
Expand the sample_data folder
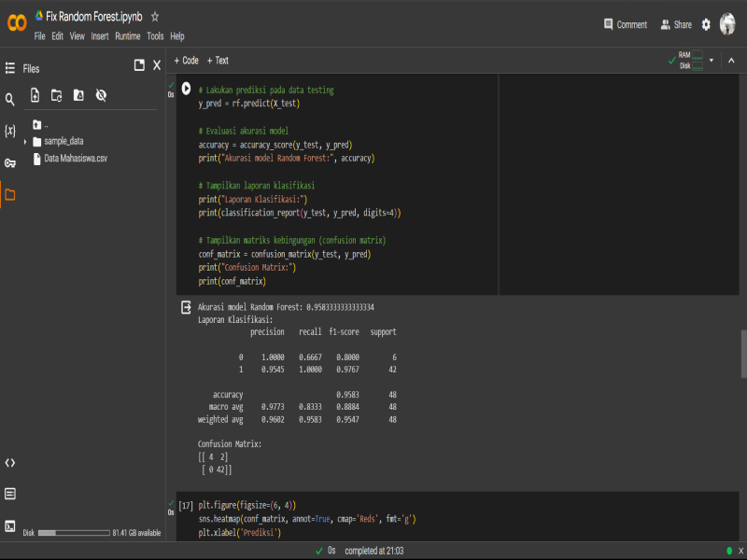point(25,142)
